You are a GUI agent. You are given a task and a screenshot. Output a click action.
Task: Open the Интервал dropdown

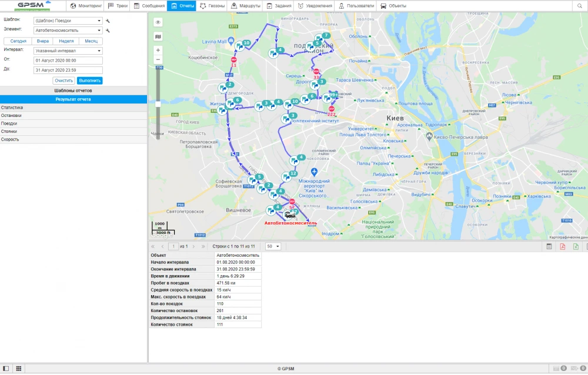68,51
